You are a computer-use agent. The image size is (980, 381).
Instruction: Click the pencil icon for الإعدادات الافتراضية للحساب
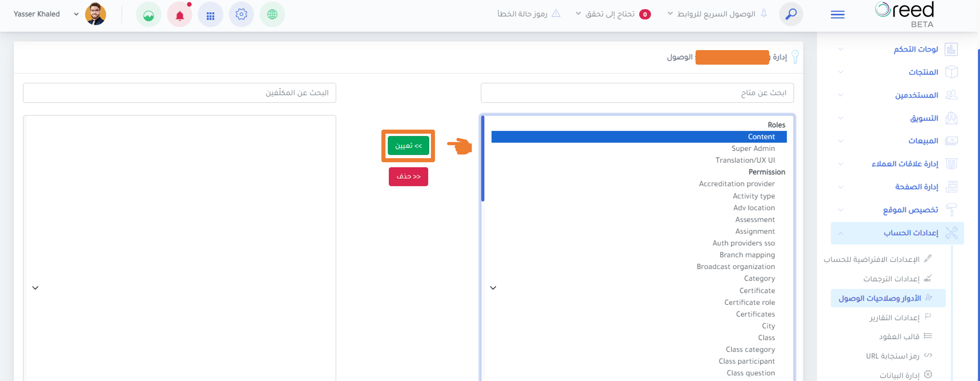928,259
